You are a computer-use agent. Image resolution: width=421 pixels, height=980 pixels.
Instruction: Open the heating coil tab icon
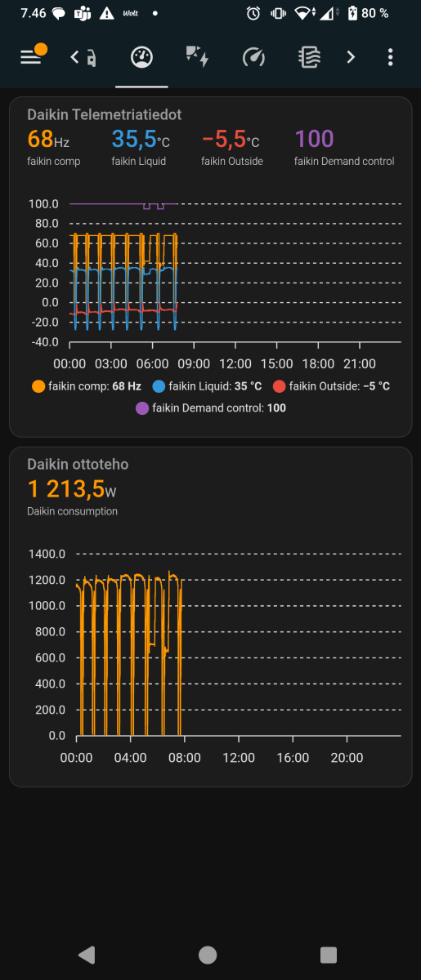310,57
